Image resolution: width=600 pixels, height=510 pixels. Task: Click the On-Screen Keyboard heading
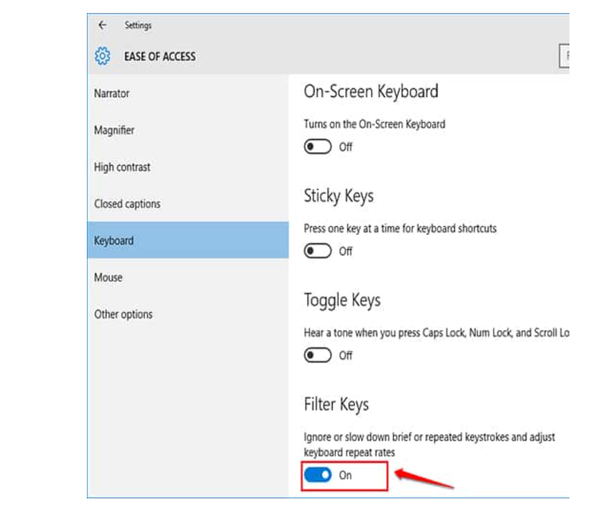click(370, 92)
